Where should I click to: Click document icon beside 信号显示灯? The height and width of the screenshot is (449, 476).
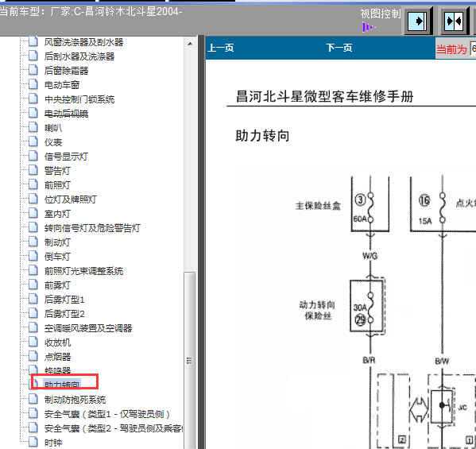click(33, 156)
